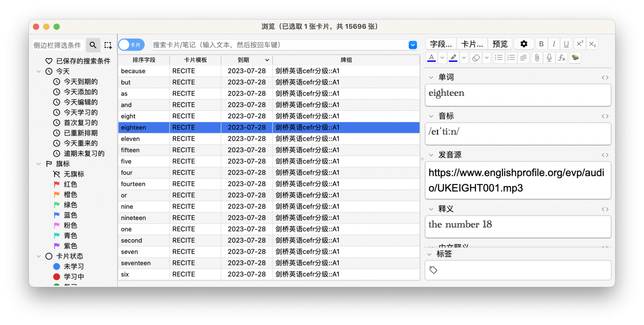Select the row for word 'fourteen'
The height and width of the screenshot is (325, 644).
(269, 184)
